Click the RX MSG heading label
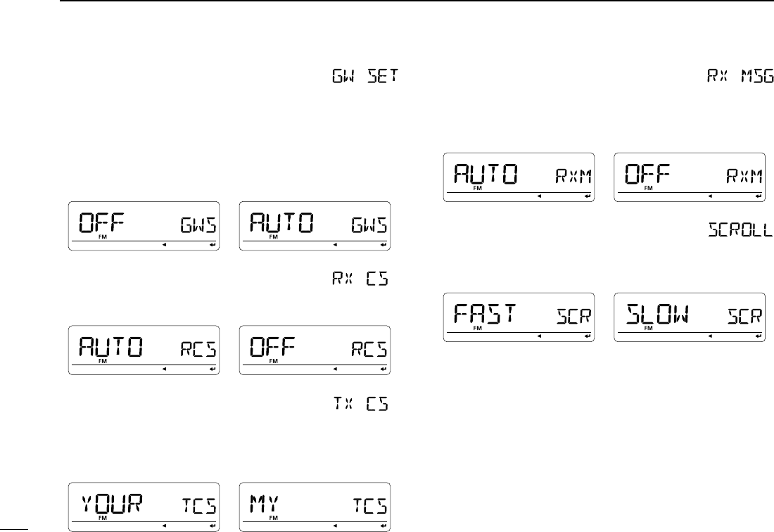 pyautogui.click(x=740, y=76)
